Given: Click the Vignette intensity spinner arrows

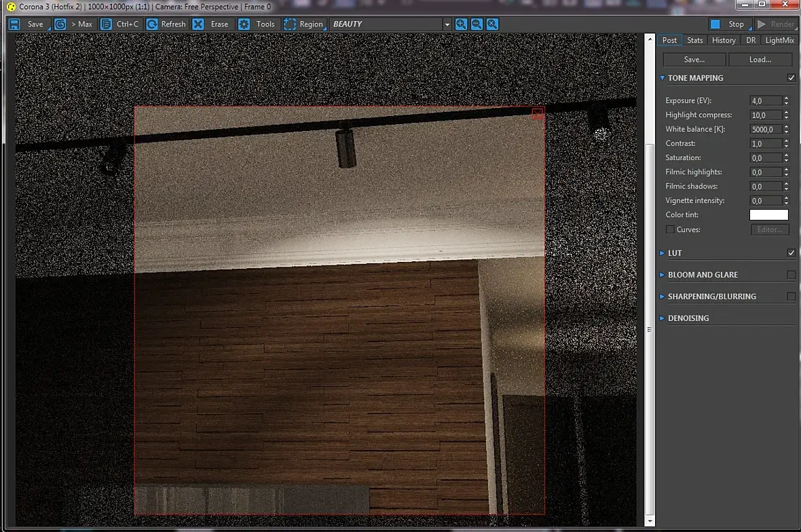Looking at the screenshot, I should pyautogui.click(x=786, y=201).
